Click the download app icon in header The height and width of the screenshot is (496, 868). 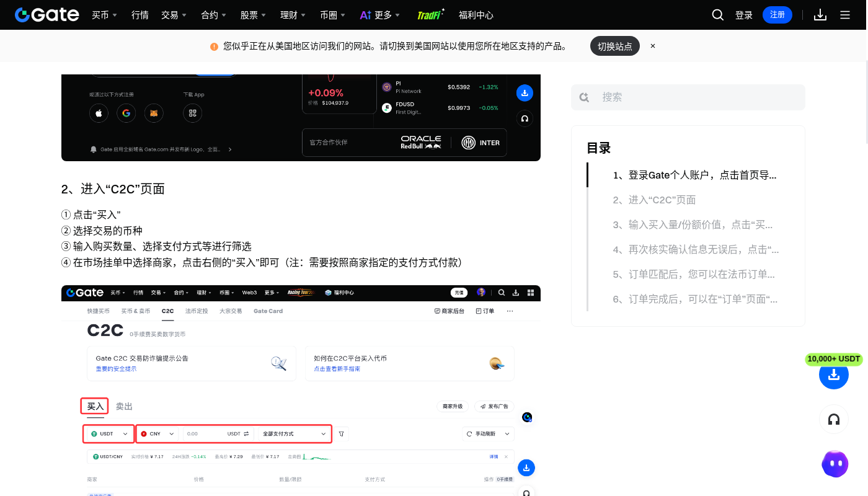[x=820, y=15]
